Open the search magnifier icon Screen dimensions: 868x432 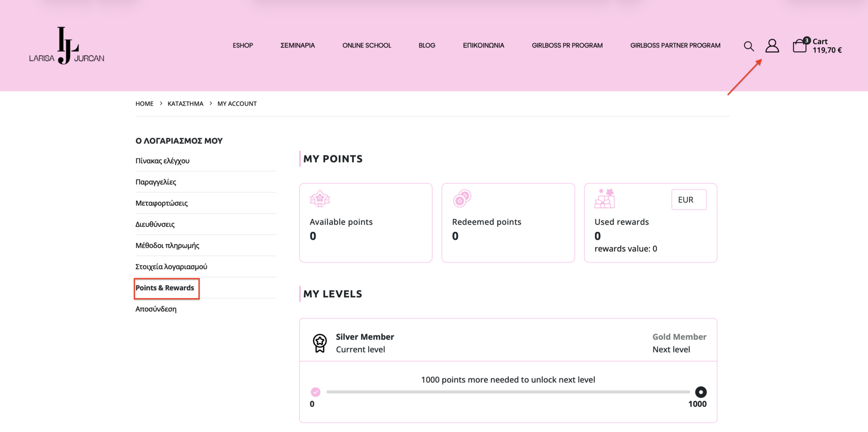(x=749, y=46)
